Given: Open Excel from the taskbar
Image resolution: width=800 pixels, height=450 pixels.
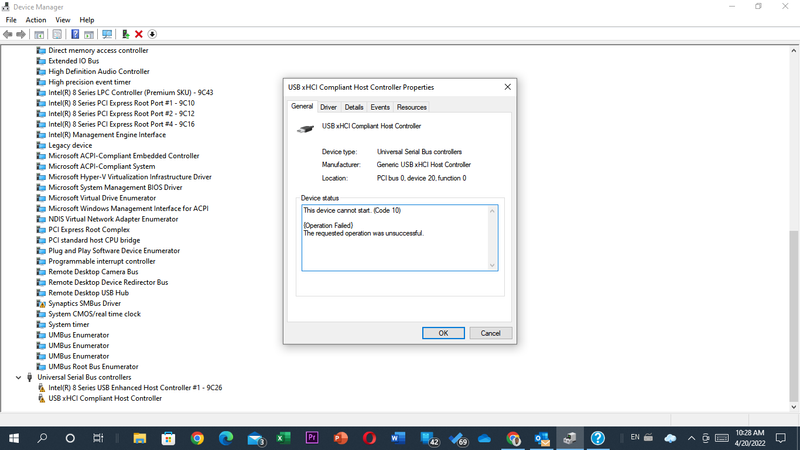Looking at the screenshot, I should click(283, 438).
